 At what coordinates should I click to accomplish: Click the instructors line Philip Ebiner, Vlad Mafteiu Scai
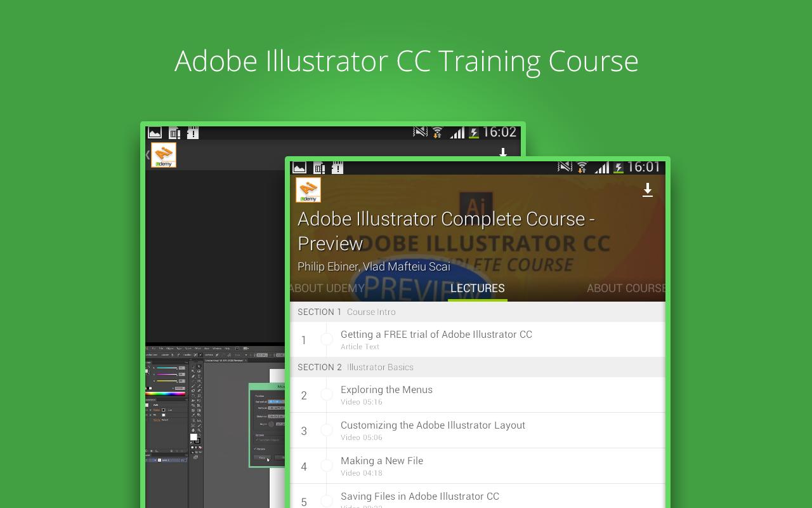click(x=374, y=267)
